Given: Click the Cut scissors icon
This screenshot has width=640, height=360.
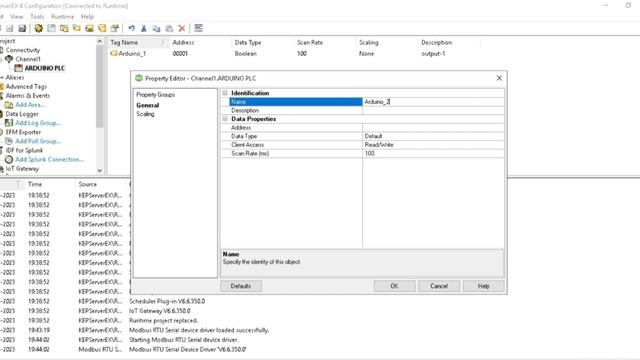Looking at the screenshot, I should 144,28.
